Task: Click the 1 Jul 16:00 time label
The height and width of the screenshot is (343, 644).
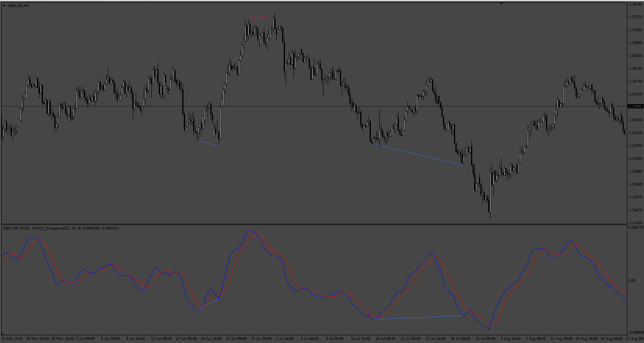Action: (285, 339)
